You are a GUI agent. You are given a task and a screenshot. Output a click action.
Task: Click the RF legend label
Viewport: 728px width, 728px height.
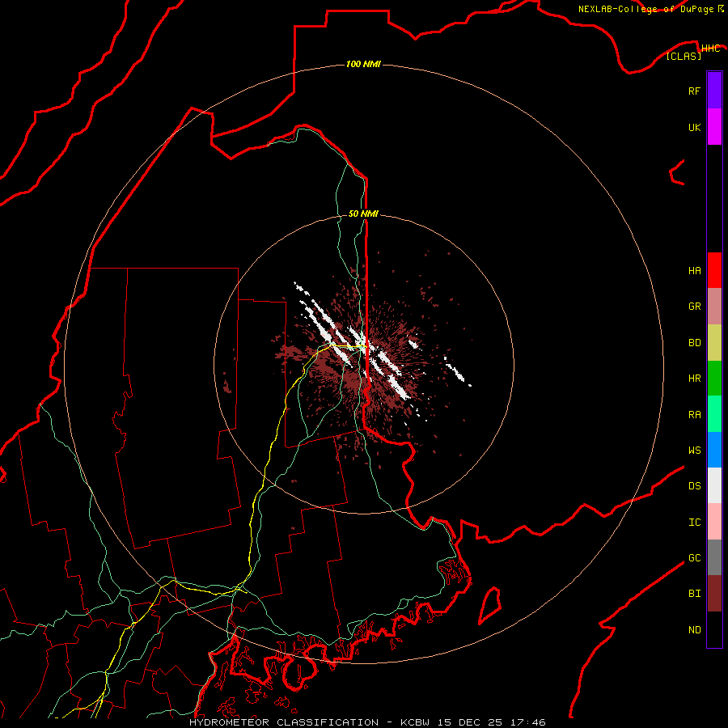[694, 91]
